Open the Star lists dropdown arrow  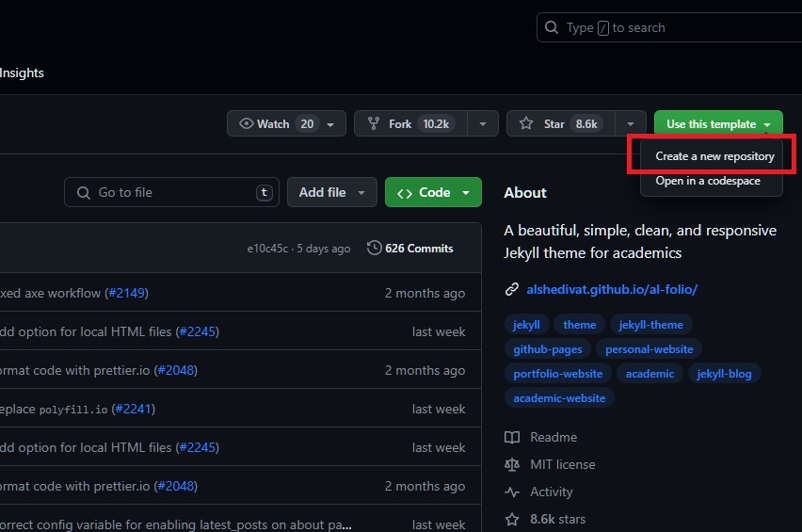[x=631, y=124]
